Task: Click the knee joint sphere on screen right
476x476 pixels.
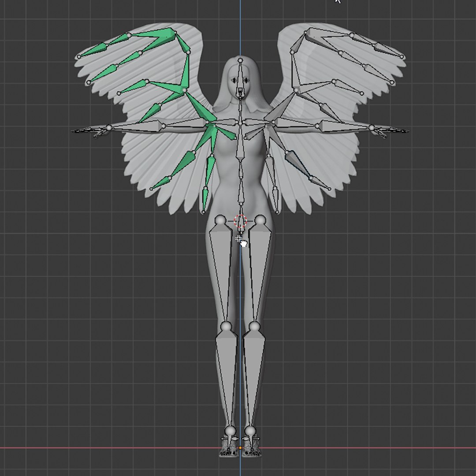Action: pos(254,327)
